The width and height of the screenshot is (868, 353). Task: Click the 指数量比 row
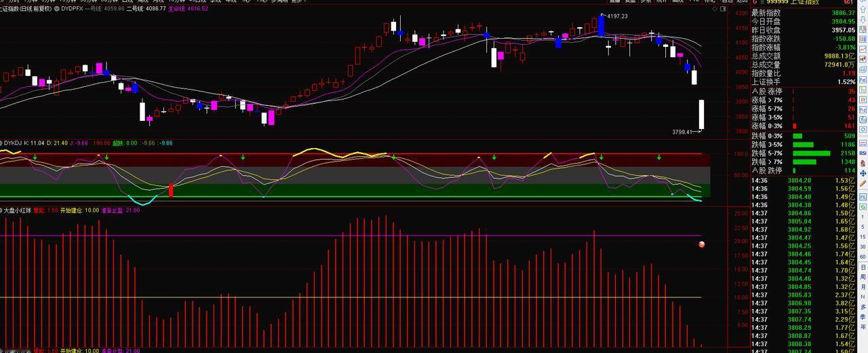point(804,73)
